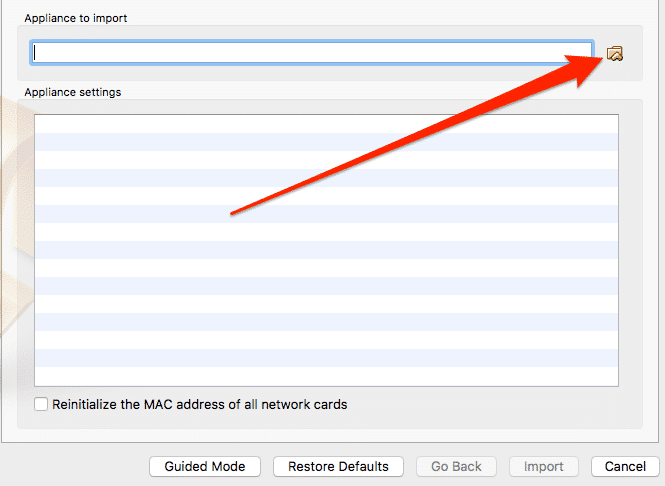Click the Appliance to import section label

pyautogui.click(x=75, y=18)
